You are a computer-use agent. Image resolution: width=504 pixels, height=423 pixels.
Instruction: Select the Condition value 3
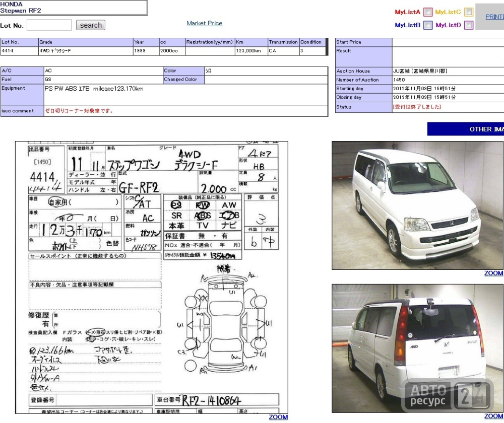click(x=301, y=51)
